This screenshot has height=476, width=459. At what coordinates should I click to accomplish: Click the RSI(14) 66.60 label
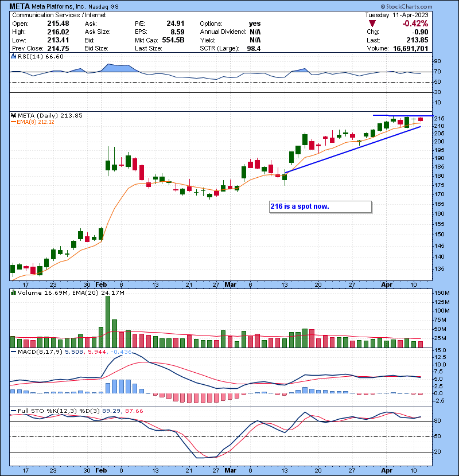click(40, 56)
